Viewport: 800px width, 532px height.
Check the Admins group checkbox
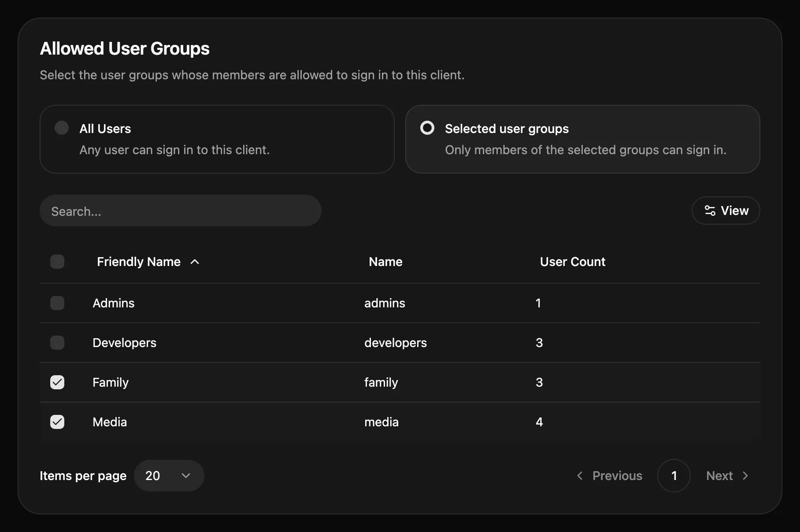pos(57,303)
